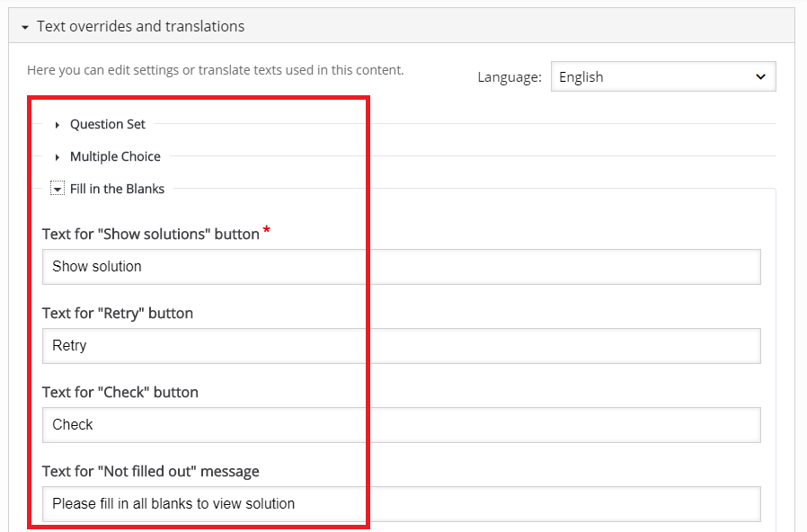Click the Text for "Check" button label

pos(120,393)
